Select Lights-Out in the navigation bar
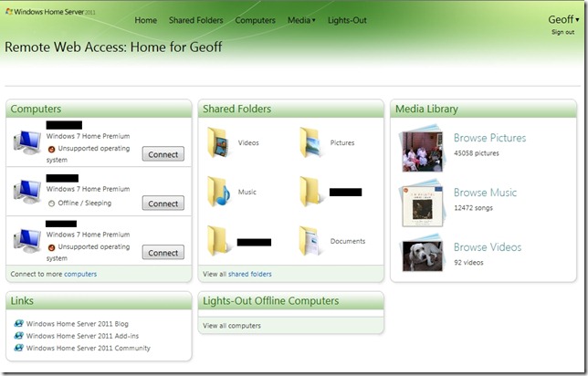 coord(347,20)
